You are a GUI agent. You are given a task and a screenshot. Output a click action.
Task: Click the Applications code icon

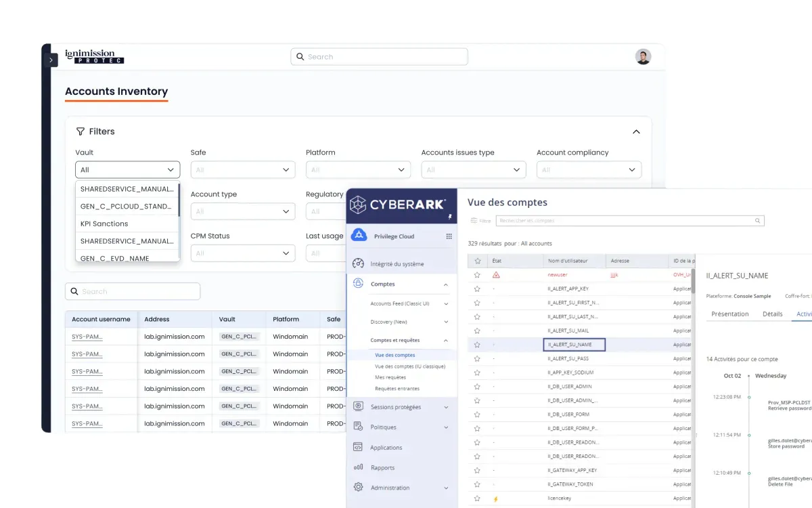tap(359, 447)
